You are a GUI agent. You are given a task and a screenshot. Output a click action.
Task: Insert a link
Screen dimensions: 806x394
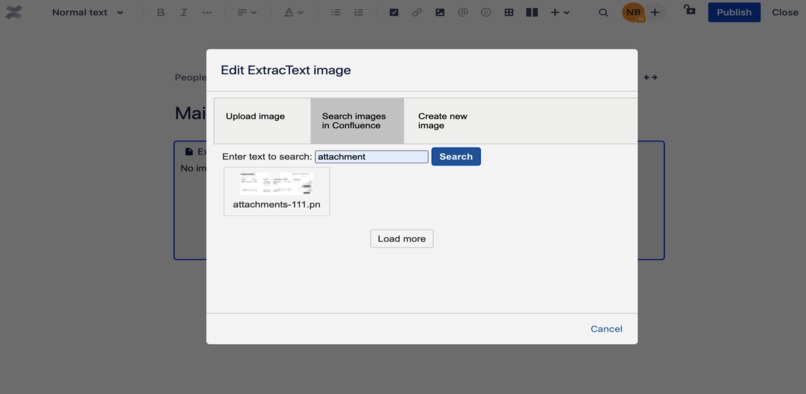pyautogui.click(x=417, y=12)
